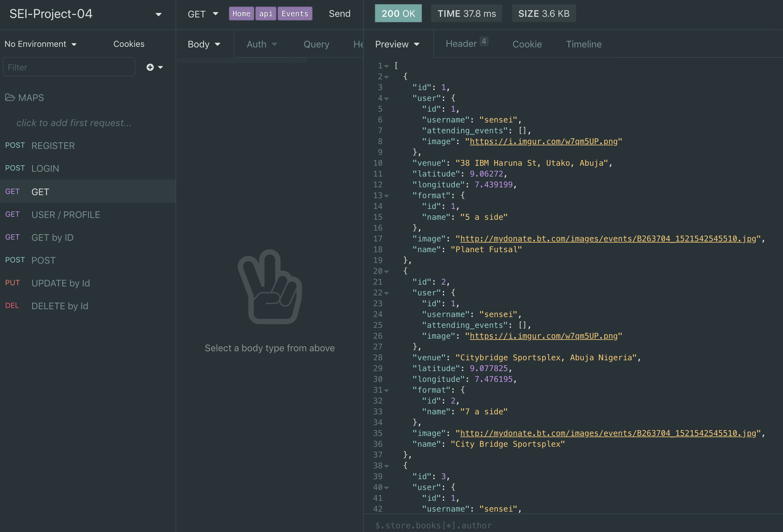
Task: Click the Home URL tag
Action: coord(241,14)
